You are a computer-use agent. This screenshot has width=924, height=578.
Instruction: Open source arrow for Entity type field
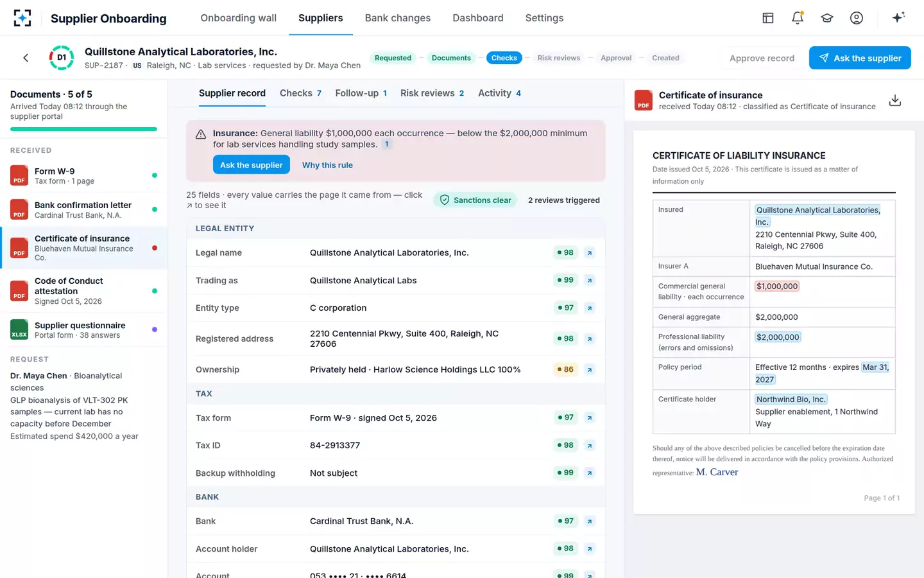click(x=590, y=308)
